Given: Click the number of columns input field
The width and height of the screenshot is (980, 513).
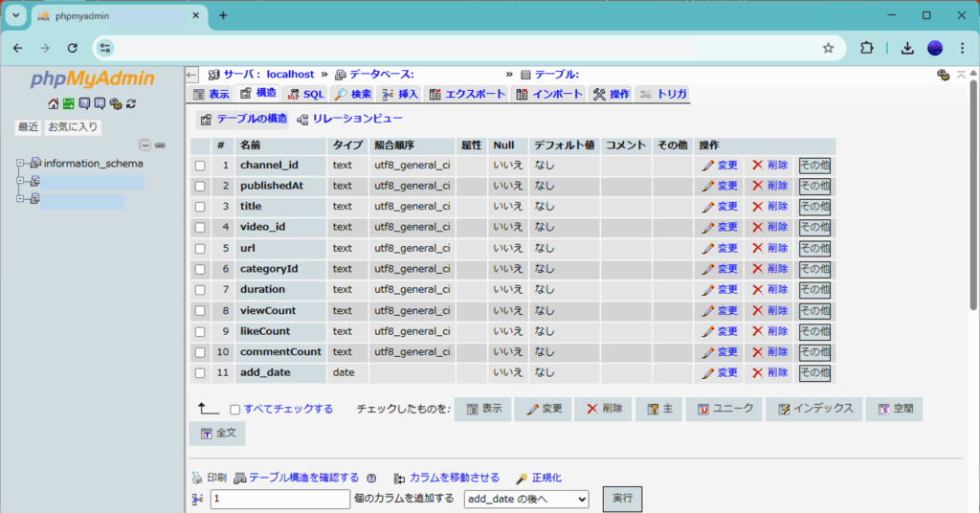Looking at the screenshot, I should coord(279,499).
